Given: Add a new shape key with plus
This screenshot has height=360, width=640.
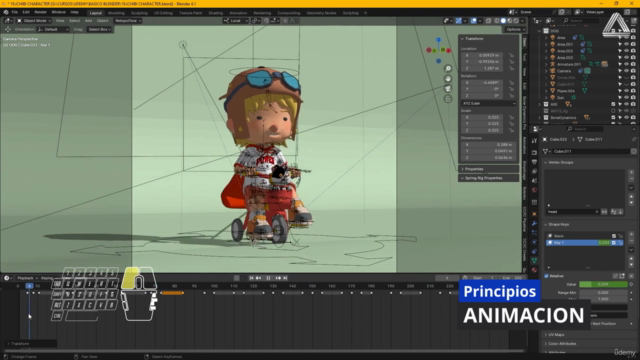Looking at the screenshot, I should coord(631,234).
